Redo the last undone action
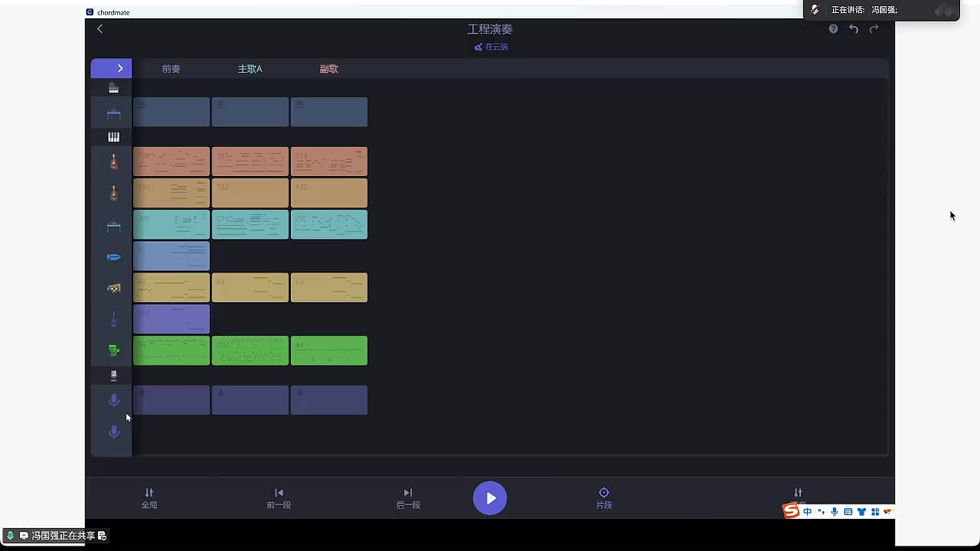The image size is (980, 551). click(x=874, y=29)
